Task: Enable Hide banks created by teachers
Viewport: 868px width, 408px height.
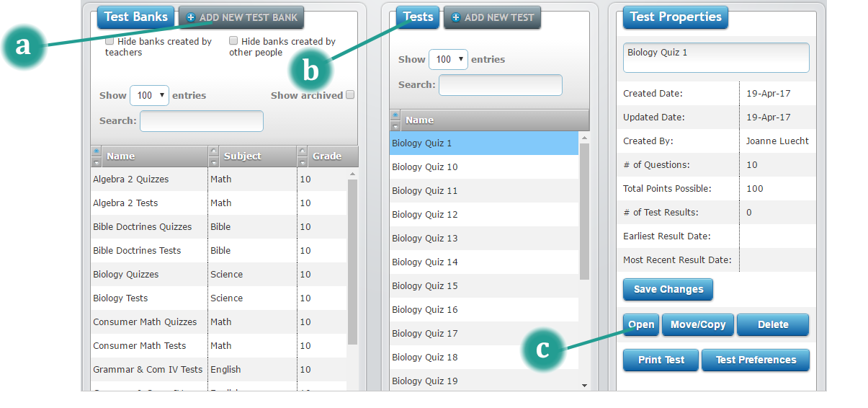Action: coord(109,42)
